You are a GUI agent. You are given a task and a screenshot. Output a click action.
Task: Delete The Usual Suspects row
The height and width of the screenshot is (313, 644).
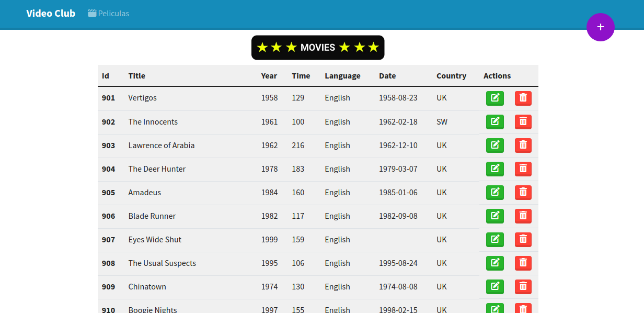pos(523,263)
